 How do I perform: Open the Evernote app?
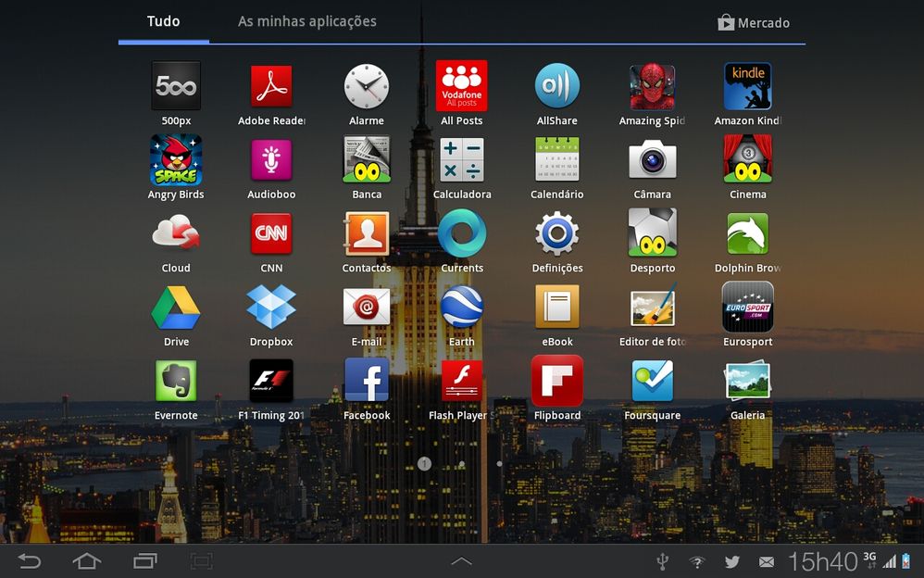[176, 381]
